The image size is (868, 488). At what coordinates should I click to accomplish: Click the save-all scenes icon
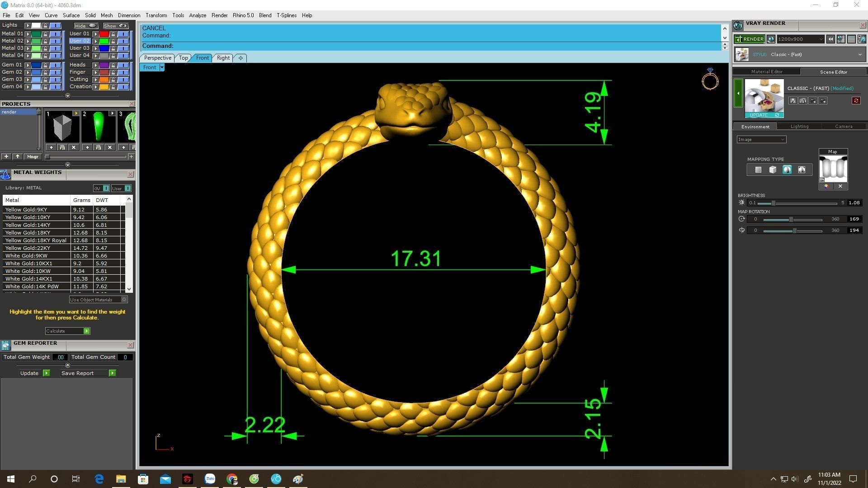(x=802, y=101)
